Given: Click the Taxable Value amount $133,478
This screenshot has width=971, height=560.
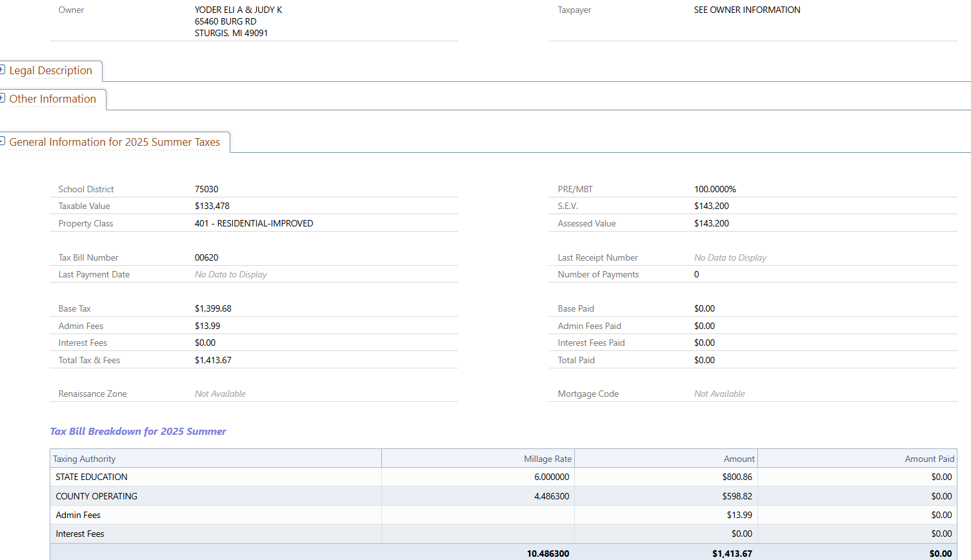Looking at the screenshot, I should pyautogui.click(x=212, y=206).
